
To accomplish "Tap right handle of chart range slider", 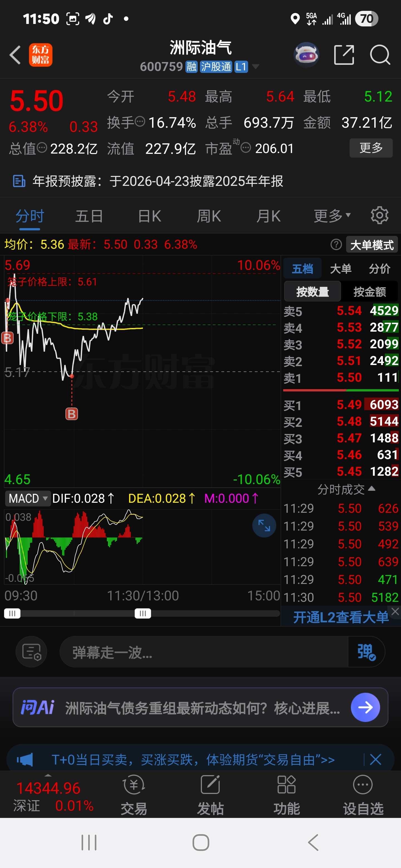I will 143,613.
